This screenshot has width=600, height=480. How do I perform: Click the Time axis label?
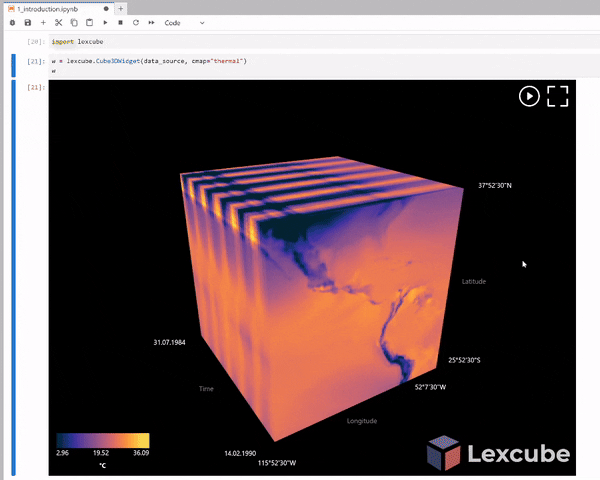pyautogui.click(x=206, y=389)
